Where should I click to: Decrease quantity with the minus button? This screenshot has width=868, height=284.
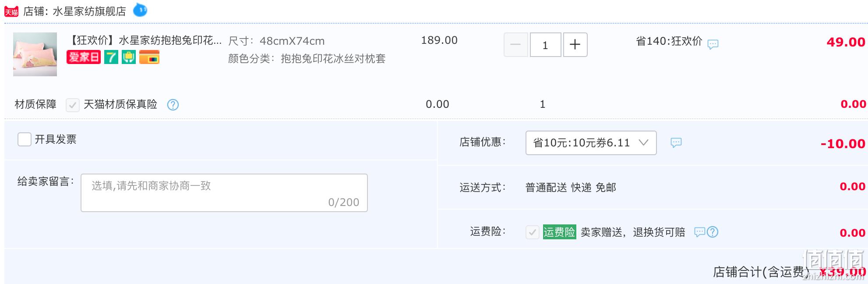pyautogui.click(x=516, y=45)
